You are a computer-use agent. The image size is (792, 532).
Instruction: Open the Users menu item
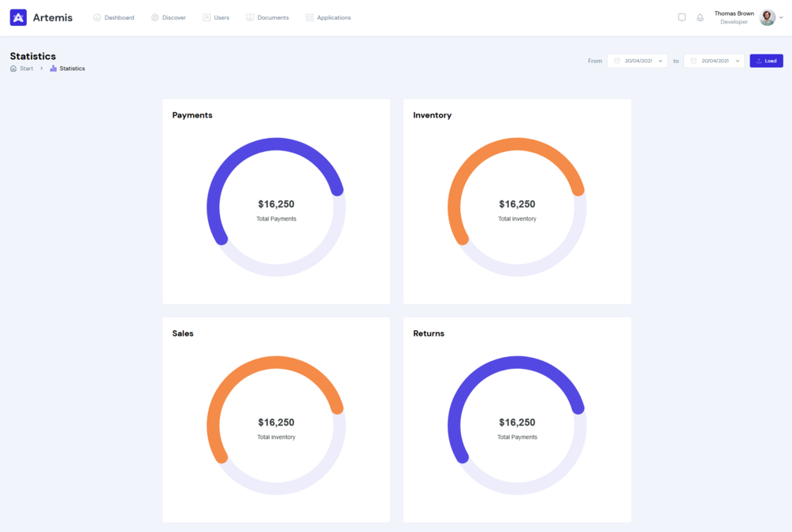(x=216, y=17)
